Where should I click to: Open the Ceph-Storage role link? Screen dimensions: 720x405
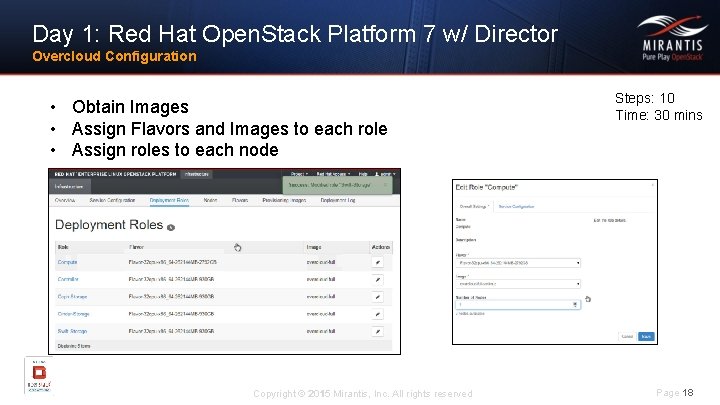coord(72,297)
